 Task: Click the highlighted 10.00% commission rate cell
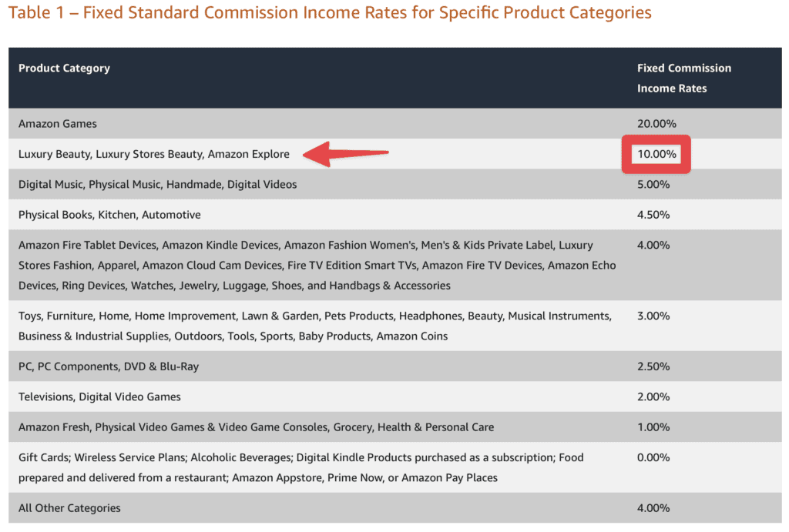point(656,154)
